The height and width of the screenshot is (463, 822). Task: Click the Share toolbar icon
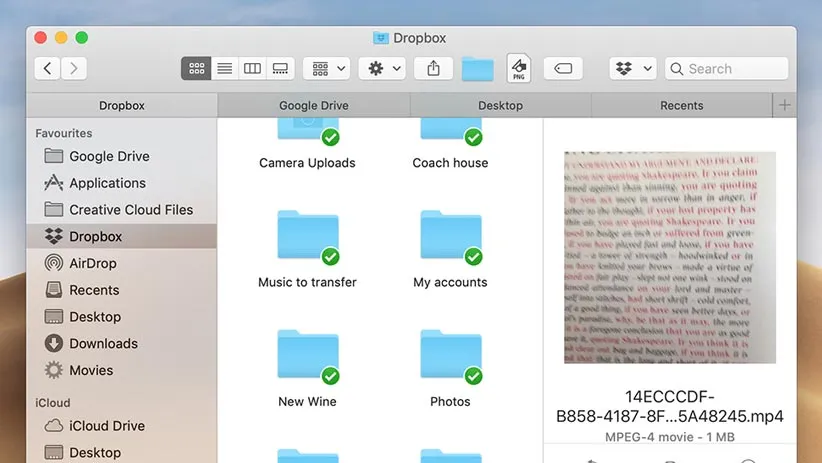click(x=433, y=68)
